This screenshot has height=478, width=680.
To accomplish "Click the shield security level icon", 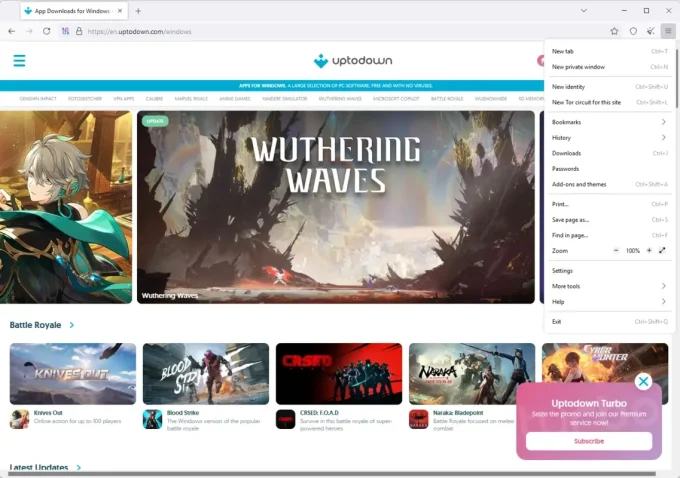I will (x=633, y=31).
